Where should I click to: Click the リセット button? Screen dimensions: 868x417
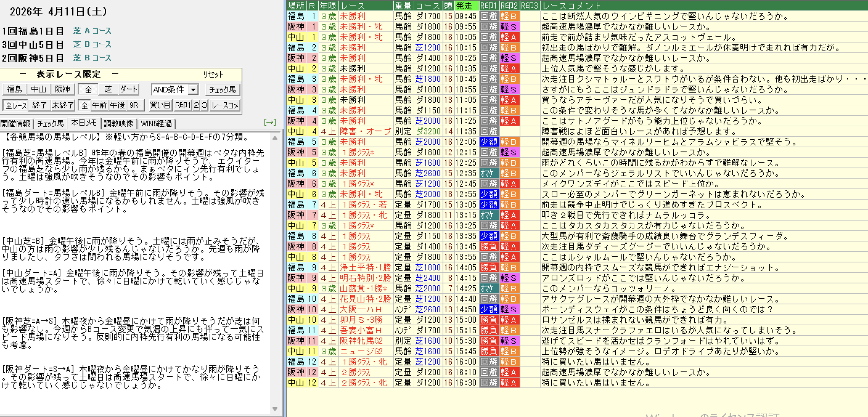[213, 74]
